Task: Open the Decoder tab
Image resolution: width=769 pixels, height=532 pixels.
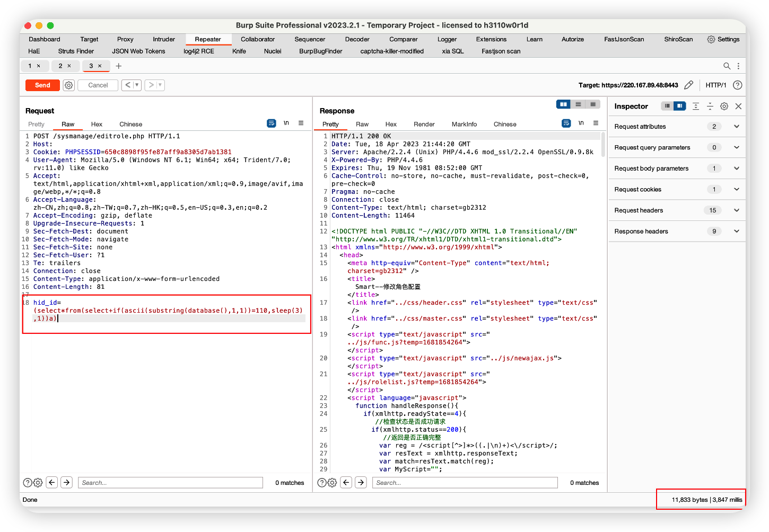Action: pos(357,39)
